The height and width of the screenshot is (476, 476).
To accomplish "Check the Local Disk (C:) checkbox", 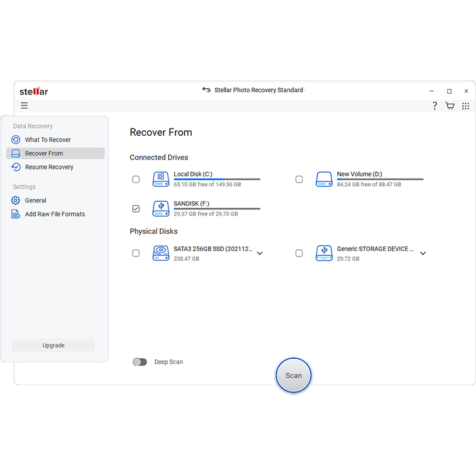I will point(136,180).
